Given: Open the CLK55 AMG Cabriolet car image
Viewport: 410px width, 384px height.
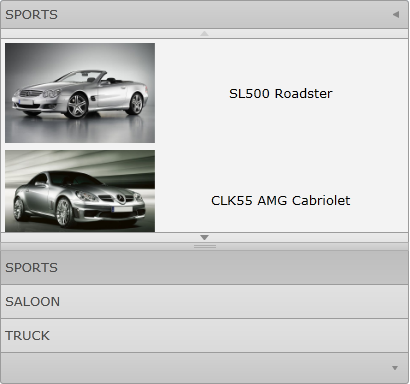Looking at the screenshot, I should coord(80,191).
